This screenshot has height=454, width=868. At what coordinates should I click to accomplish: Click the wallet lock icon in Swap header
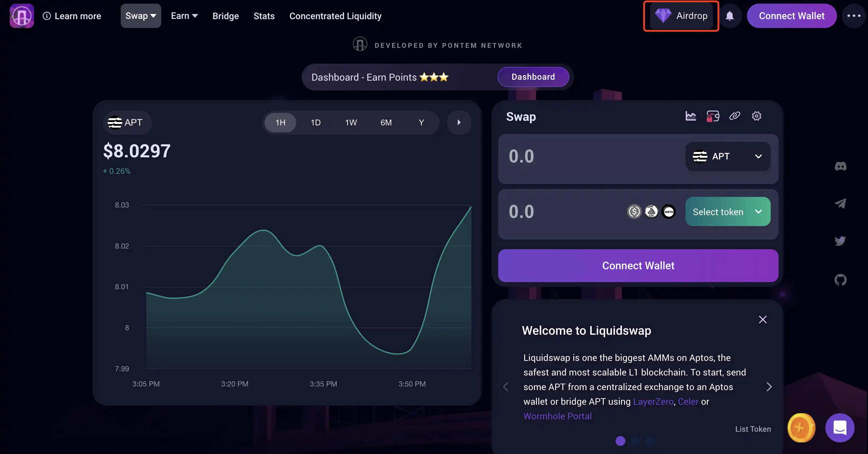point(713,116)
